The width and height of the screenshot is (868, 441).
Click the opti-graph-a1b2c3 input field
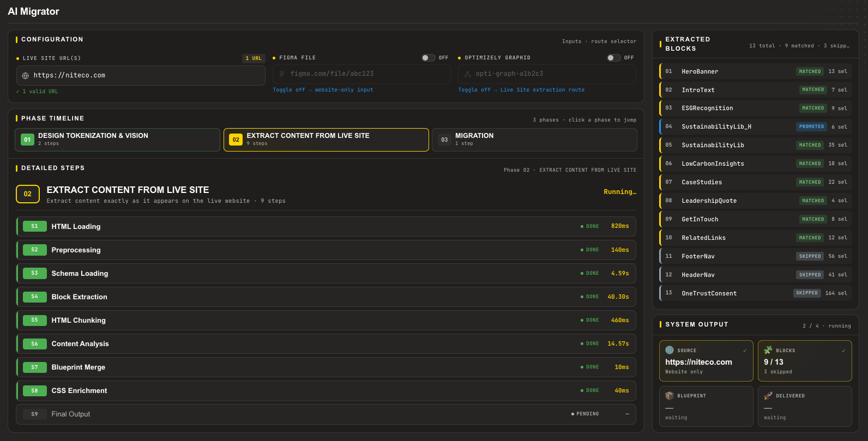pos(547,74)
